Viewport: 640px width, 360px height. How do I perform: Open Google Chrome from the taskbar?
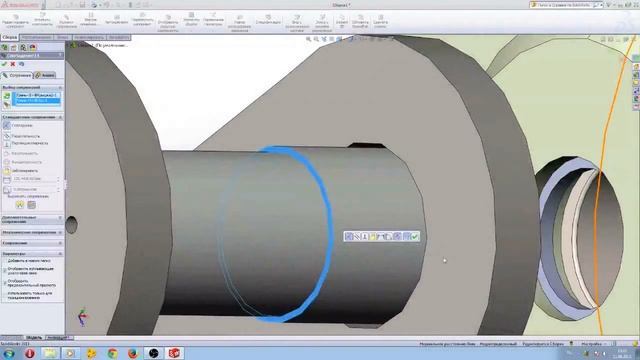(x=113, y=353)
